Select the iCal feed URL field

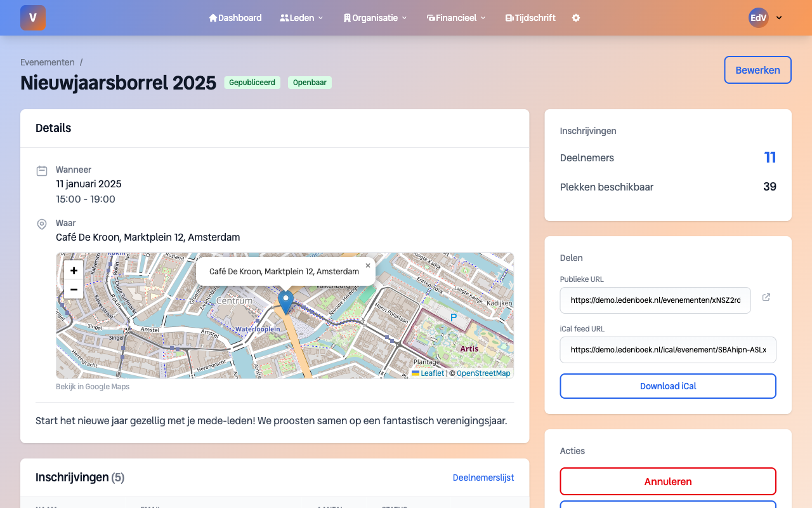(668, 350)
